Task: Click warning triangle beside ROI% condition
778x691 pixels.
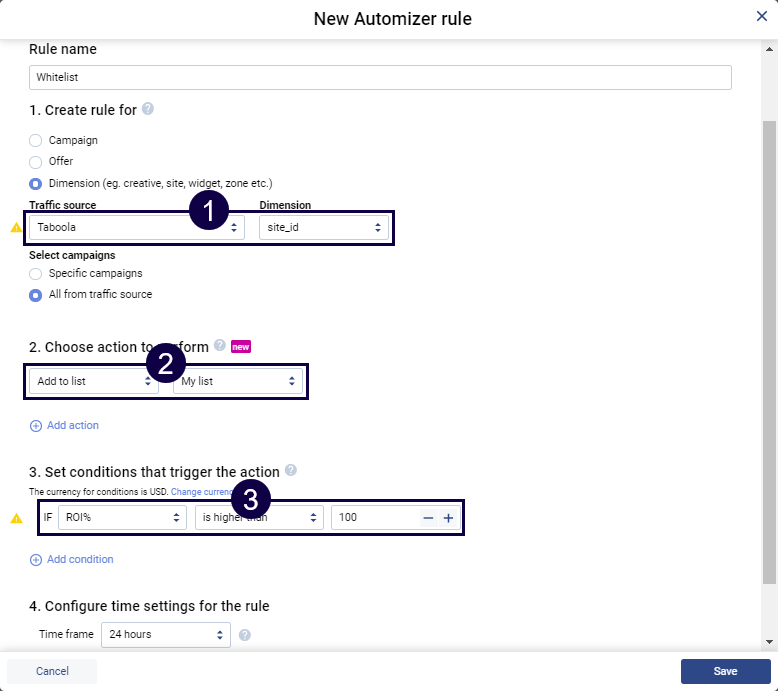Action: point(16,518)
